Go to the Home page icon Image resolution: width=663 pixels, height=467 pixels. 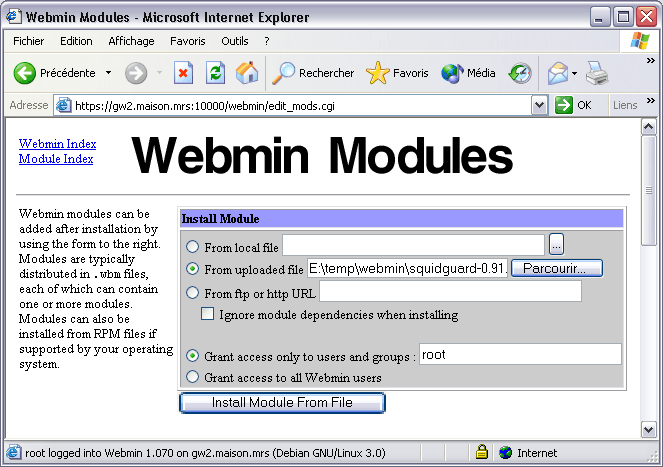[x=247, y=73]
